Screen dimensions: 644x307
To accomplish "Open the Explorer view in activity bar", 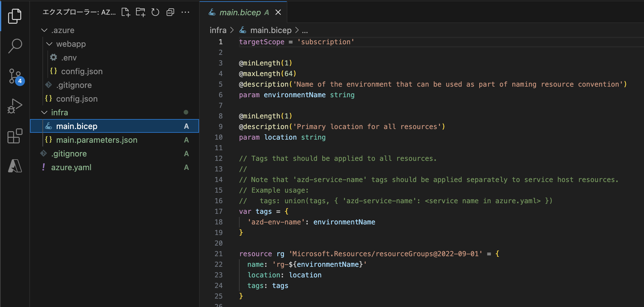I will click(x=15, y=16).
